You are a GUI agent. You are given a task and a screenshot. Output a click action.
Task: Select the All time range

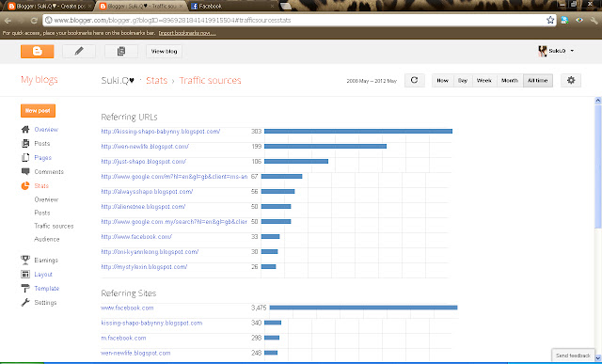coord(537,80)
